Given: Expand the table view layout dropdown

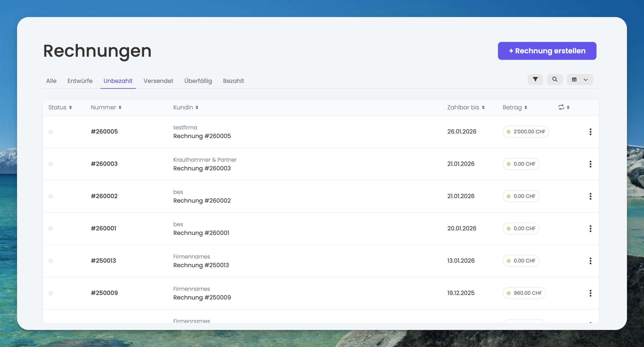Looking at the screenshot, I should point(580,80).
